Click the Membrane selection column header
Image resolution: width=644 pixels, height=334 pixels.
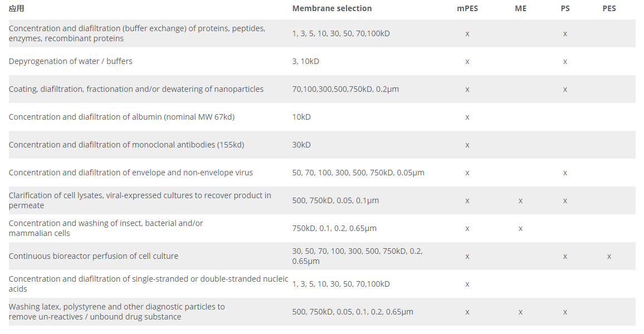pos(332,9)
